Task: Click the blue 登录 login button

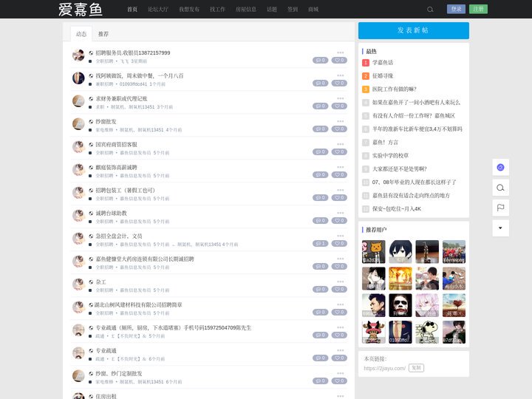Action: [x=456, y=9]
